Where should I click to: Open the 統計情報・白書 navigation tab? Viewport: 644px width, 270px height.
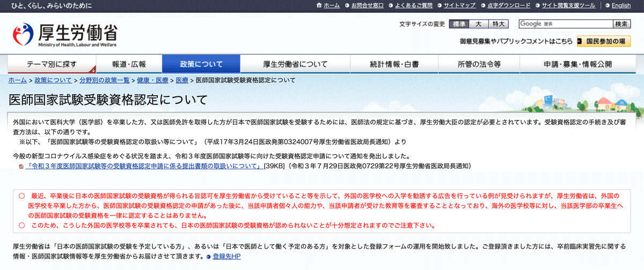tap(394, 64)
